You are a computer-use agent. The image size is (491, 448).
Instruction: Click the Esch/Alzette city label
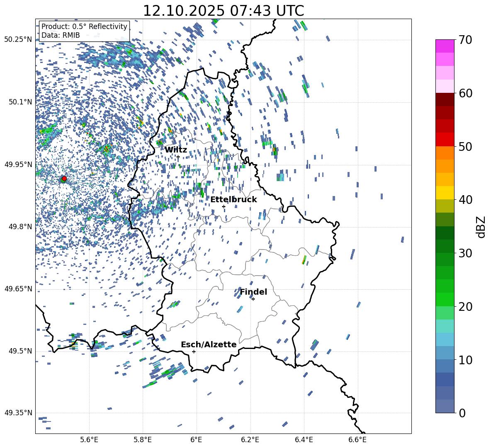[x=209, y=344]
